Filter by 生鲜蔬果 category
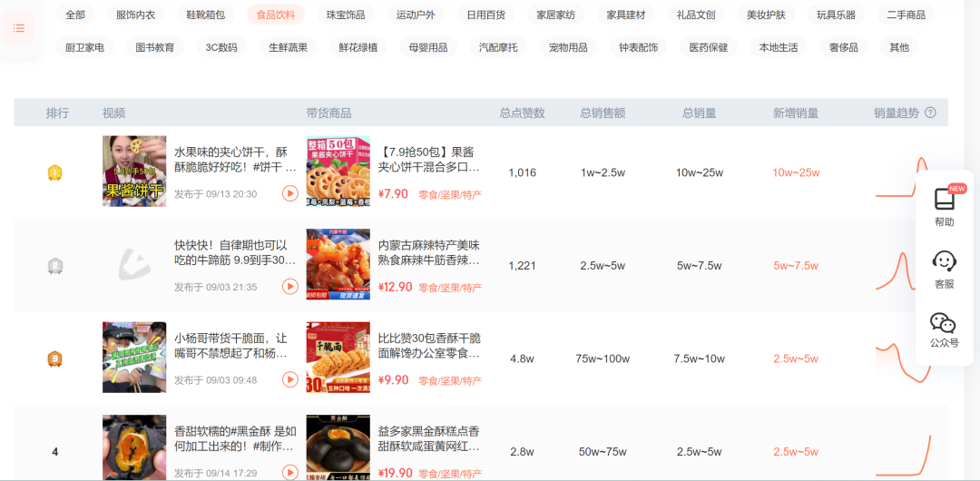 pyautogui.click(x=288, y=47)
